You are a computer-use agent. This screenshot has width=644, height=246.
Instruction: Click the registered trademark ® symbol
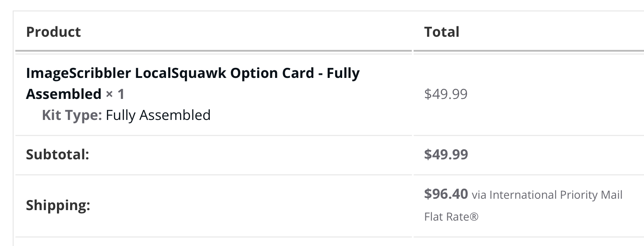pos(474,216)
